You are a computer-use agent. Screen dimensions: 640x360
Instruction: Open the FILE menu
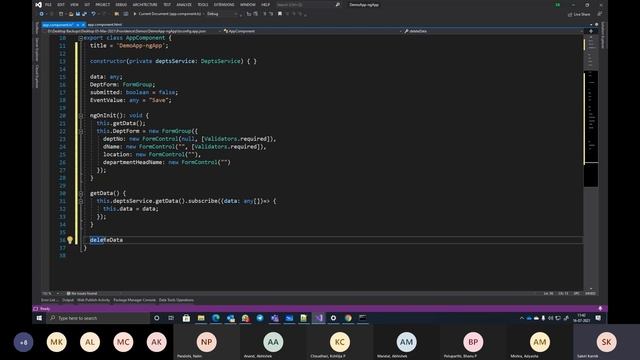pos(48,4)
